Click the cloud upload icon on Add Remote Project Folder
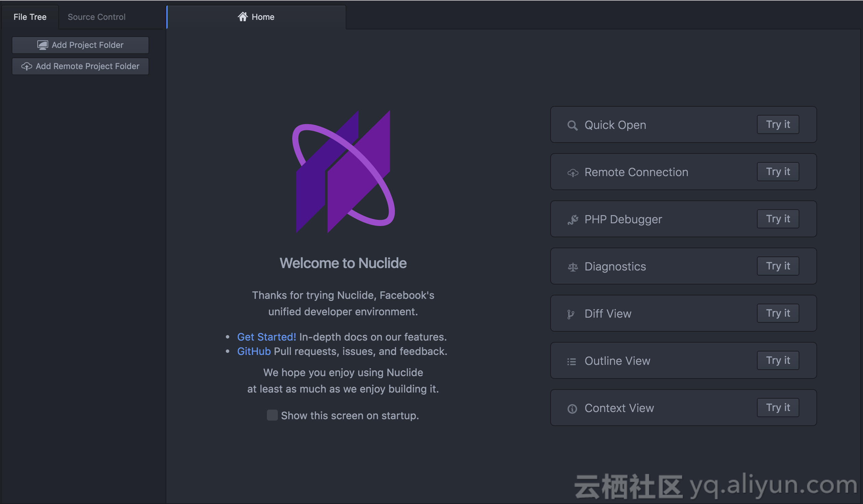The height and width of the screenshot is (504, 863). pos(27,66)
